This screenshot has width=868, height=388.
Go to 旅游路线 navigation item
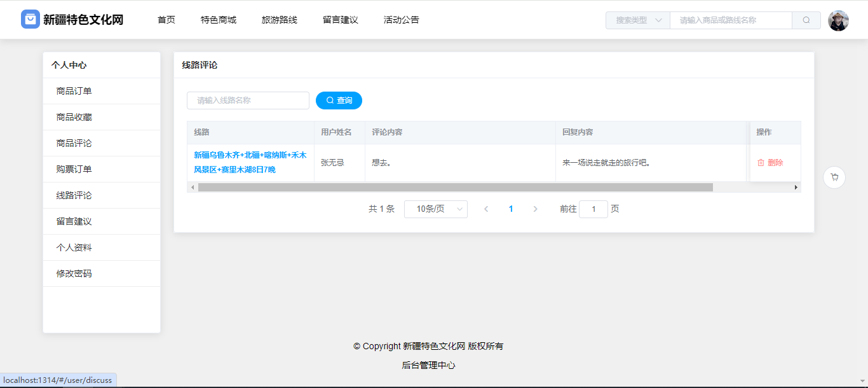pyautogui.click(x=279, y=20)
